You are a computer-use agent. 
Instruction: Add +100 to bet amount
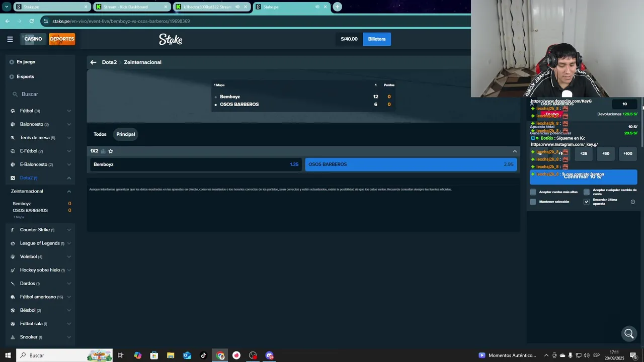pyautogui.click(x=628, y=153)
